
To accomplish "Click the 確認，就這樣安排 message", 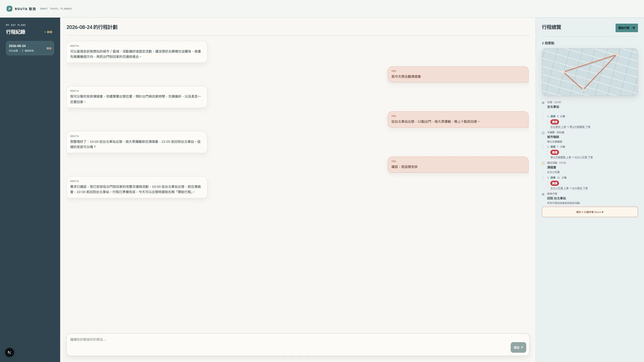I will [458, 165].
